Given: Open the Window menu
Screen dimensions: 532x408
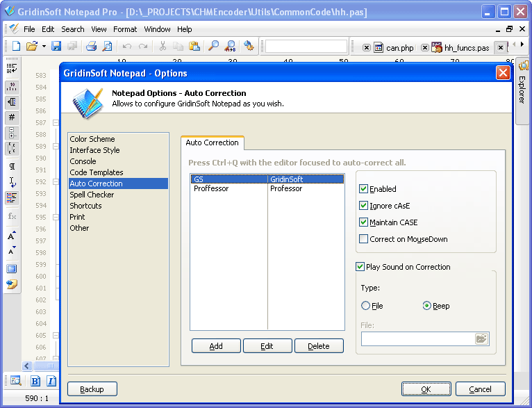Looking at the screenshot, I should pyautogui.click(x=157, y=29).
